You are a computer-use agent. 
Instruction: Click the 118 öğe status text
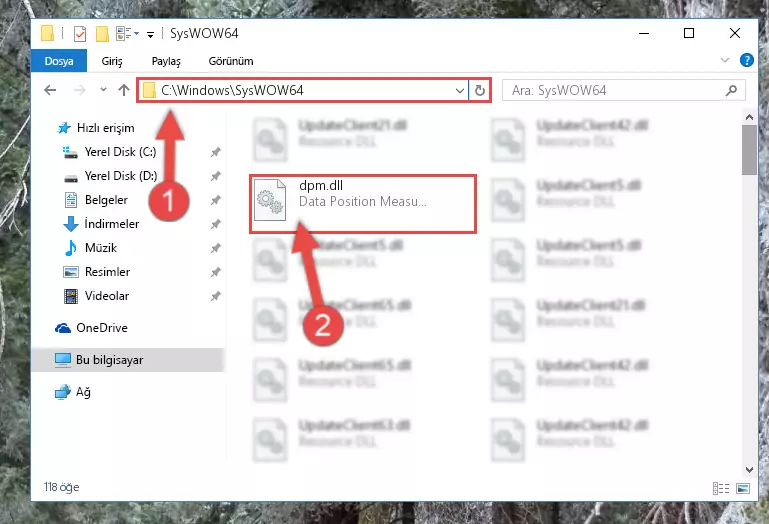point(61,487)
